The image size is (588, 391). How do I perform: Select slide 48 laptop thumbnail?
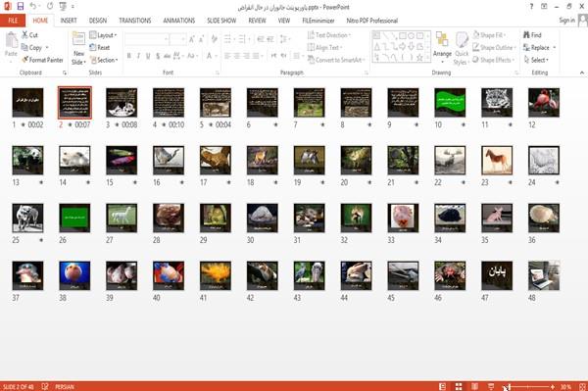[x=544, y=275]
